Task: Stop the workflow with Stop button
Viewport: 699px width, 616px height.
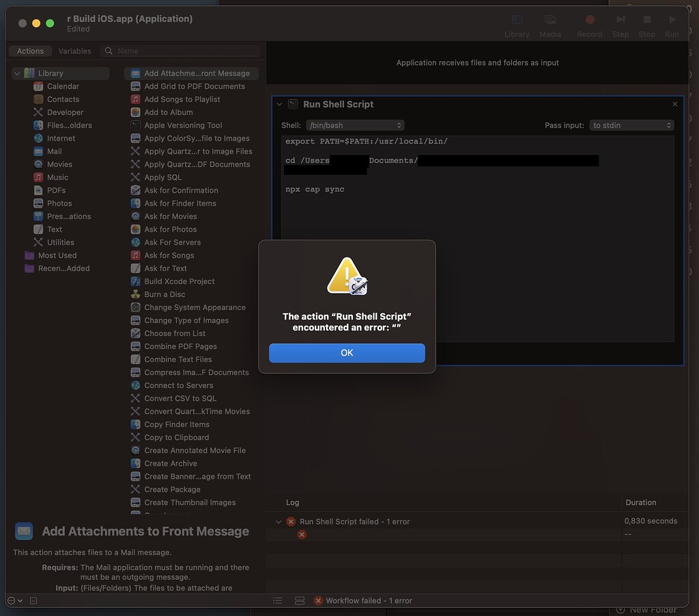Action: 646,26
